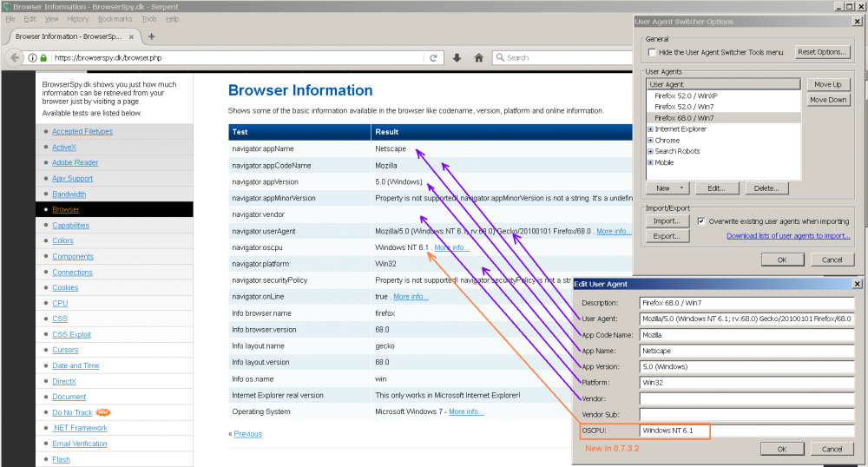The image size is (868, 467).
Task: Expand the Chrome user agent group
Action: tap(650, 141)
